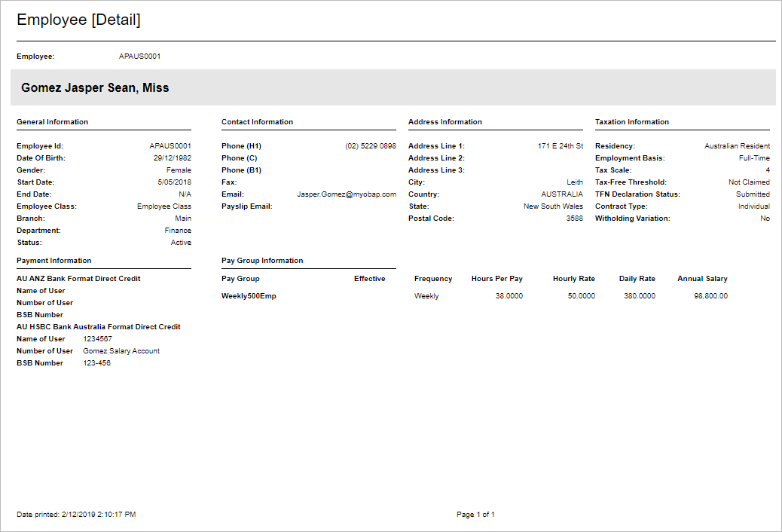Click the City value Leith
Screen dimensions: 782x532
pos(575,182)
